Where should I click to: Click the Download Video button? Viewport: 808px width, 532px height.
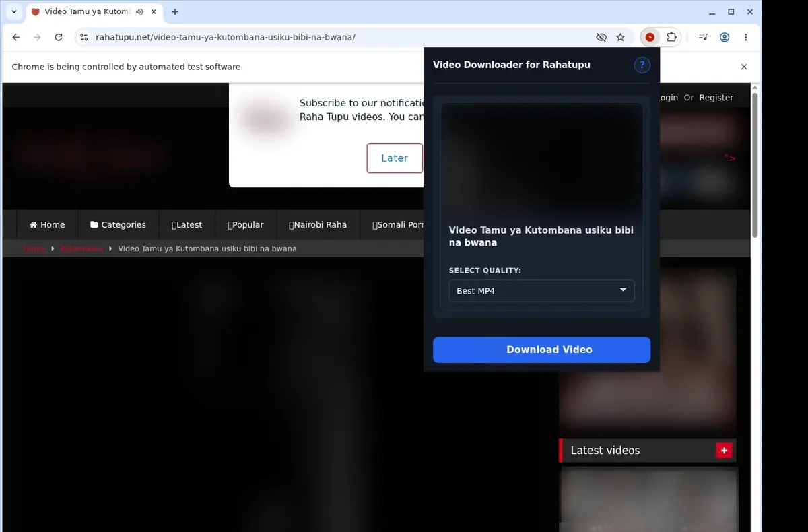pos(541,350)
